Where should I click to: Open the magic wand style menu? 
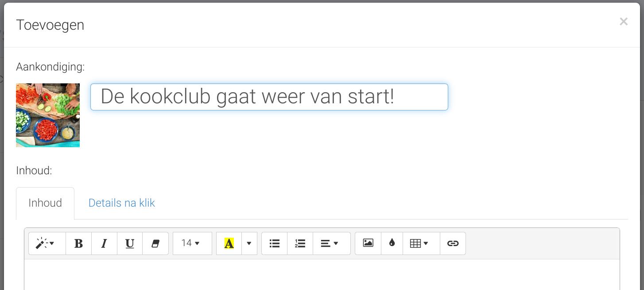point(47,243)
